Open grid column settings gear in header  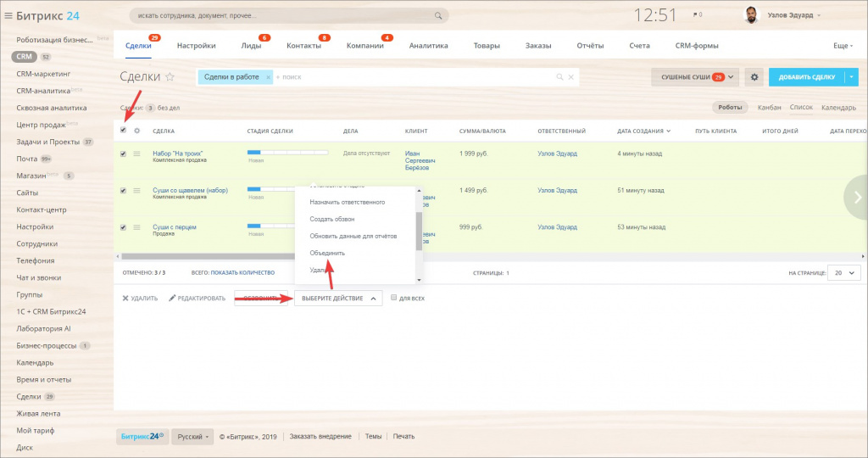pyautogui.click(x=136, y=131)
